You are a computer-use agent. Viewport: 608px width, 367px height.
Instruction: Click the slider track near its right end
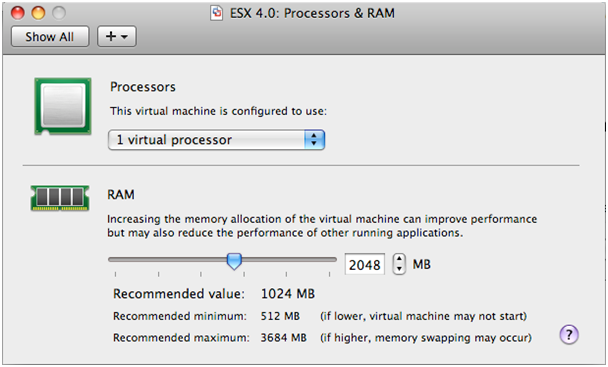(326, 260)
